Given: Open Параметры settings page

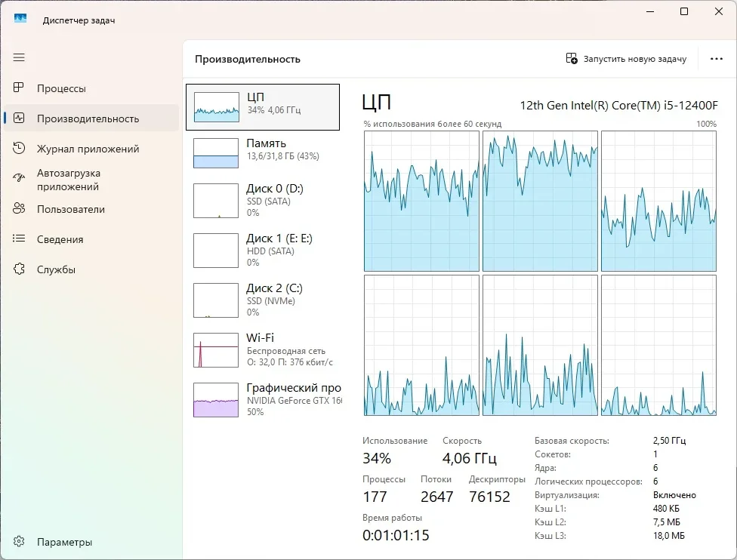Looking at the screenshot, I should (x=91, y=542).
